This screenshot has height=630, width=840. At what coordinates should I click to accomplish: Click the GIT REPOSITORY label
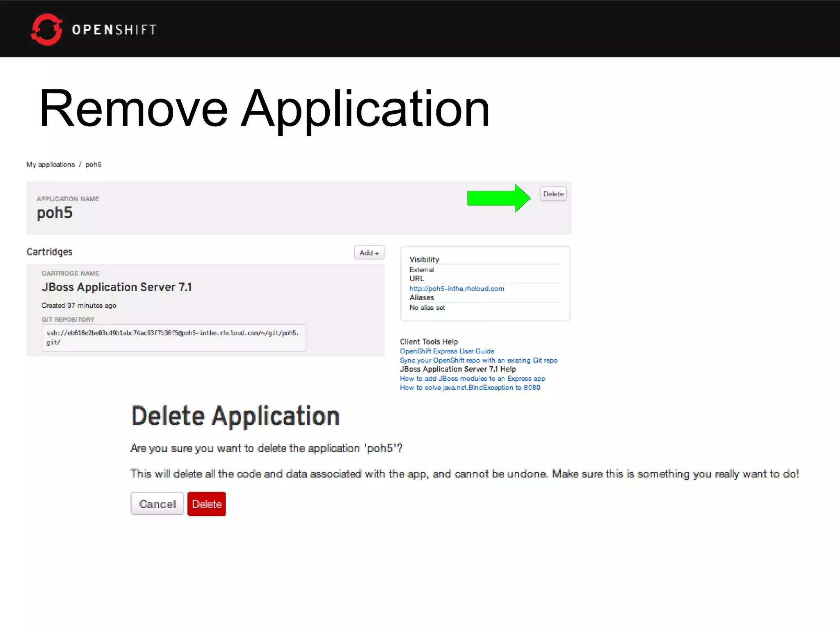coord(68,320)
